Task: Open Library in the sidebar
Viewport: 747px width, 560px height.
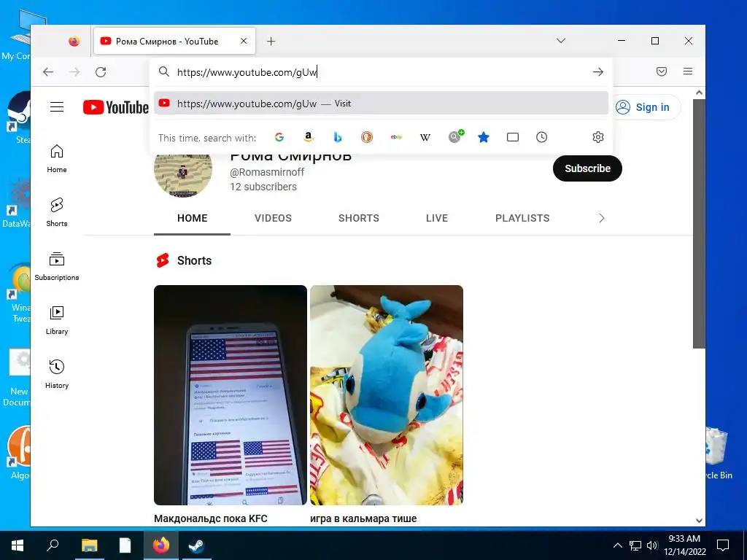Action: coord(57,321)
